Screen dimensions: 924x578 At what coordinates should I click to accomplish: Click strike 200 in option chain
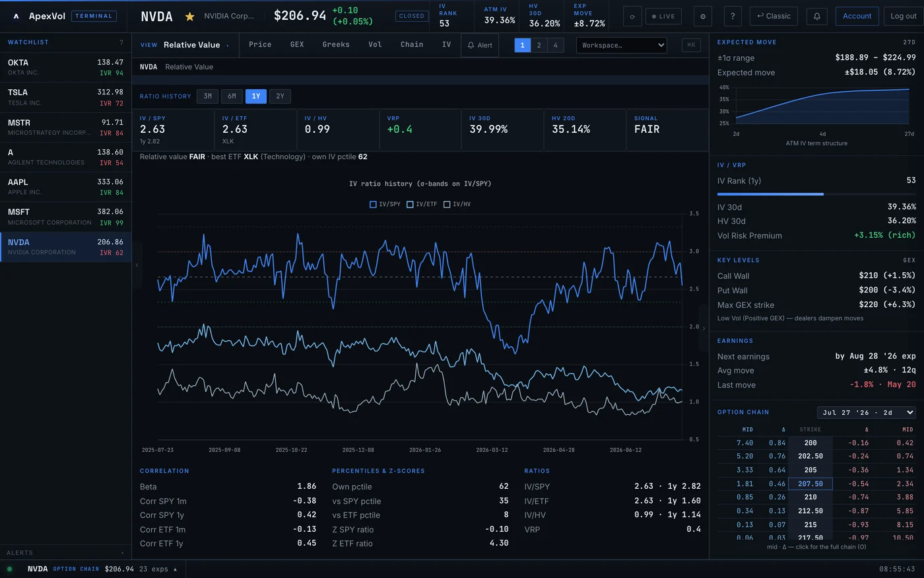tap(810, 443)
